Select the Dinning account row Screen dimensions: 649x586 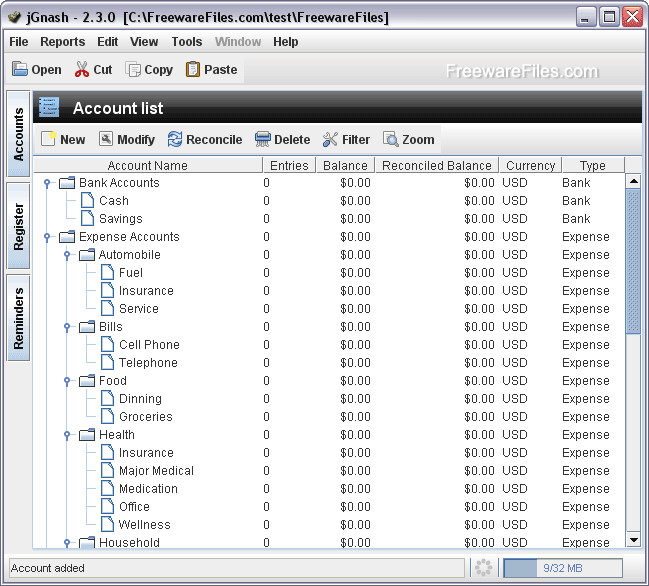tap(329, 399)
